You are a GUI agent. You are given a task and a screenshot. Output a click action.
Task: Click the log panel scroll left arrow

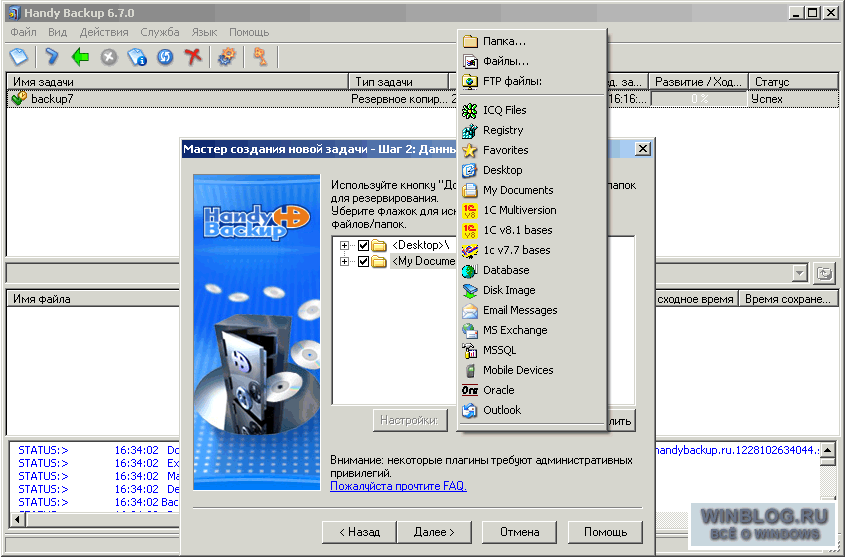click(x=18, y=520)
